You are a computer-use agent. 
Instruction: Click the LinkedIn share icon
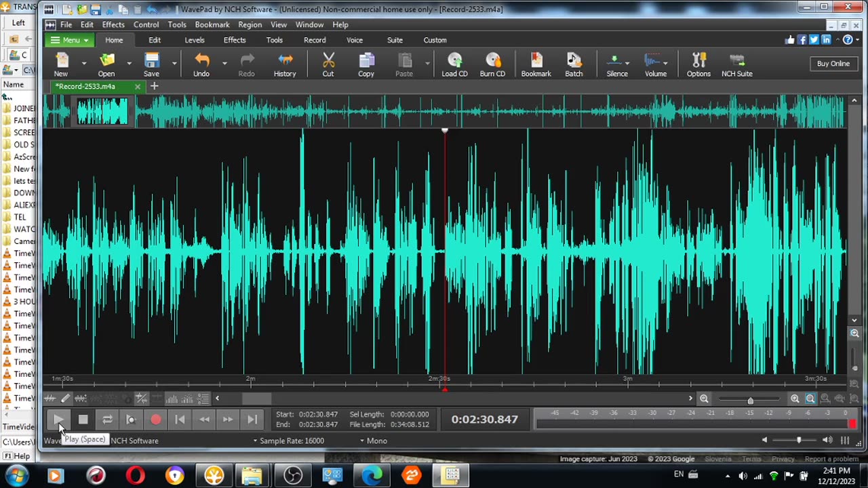[x=826, y=40]
